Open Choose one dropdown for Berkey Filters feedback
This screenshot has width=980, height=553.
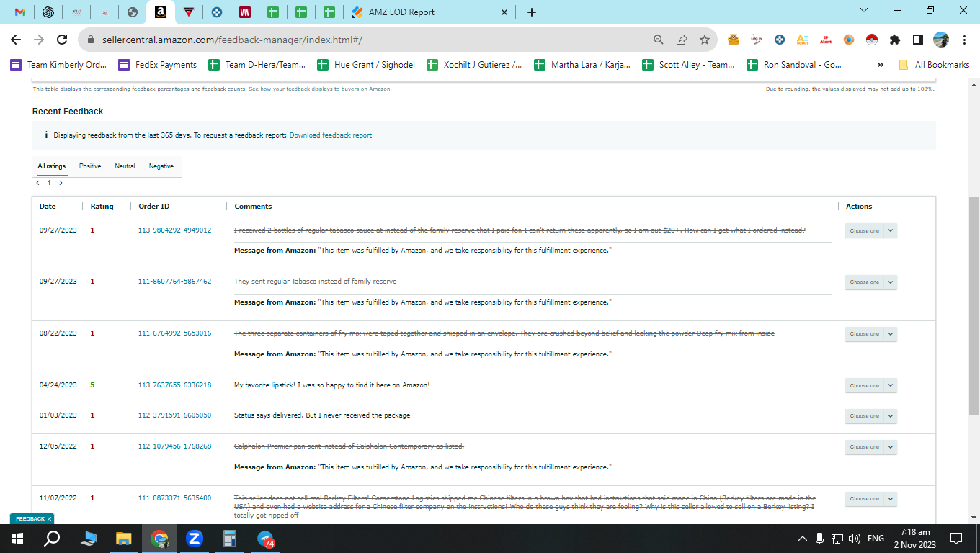tap(870, 499)
